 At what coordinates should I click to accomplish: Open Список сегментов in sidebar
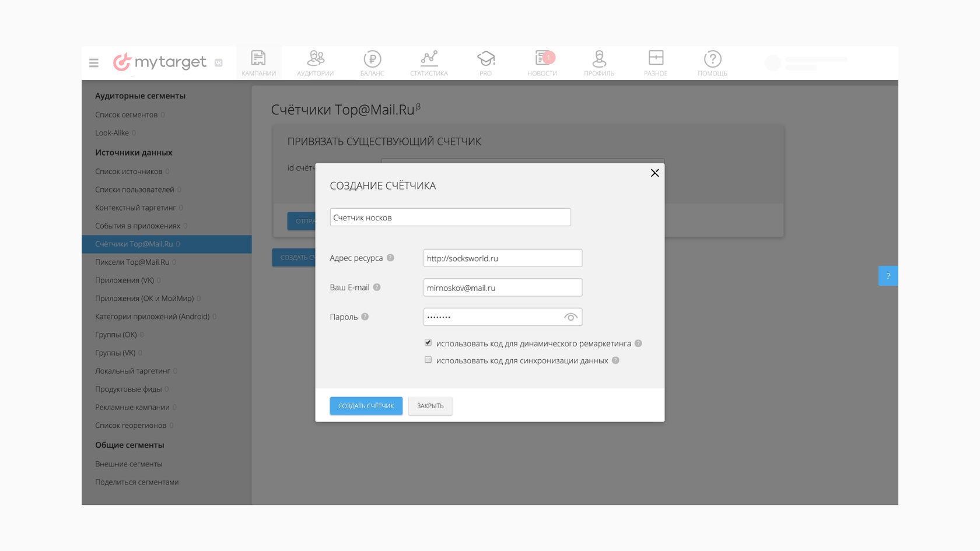click(127, 115)
